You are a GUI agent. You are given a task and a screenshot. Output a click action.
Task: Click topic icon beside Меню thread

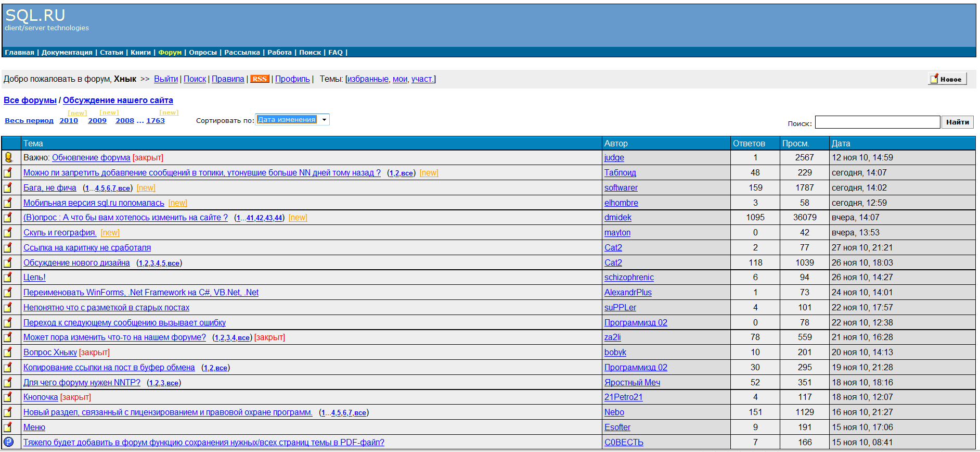click(8, 427)
